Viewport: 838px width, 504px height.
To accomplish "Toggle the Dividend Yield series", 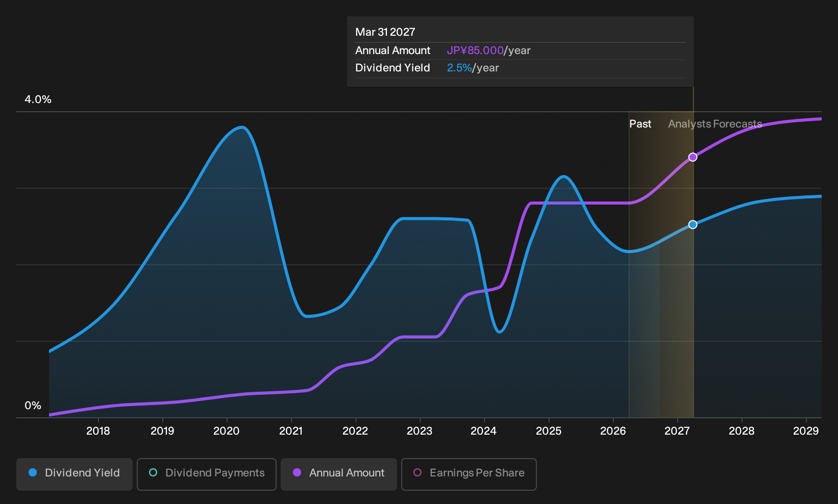I will (x=75, y=474).
